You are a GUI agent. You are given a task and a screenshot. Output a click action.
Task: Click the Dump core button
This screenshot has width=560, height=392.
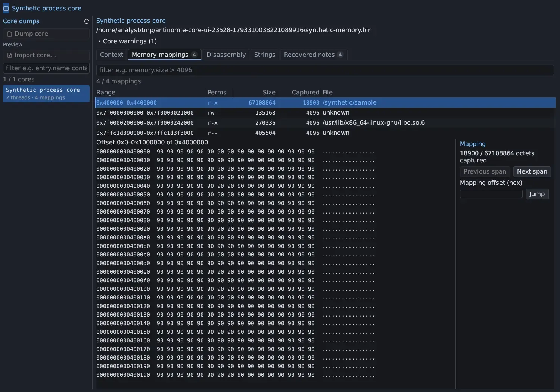click(46, 34)
